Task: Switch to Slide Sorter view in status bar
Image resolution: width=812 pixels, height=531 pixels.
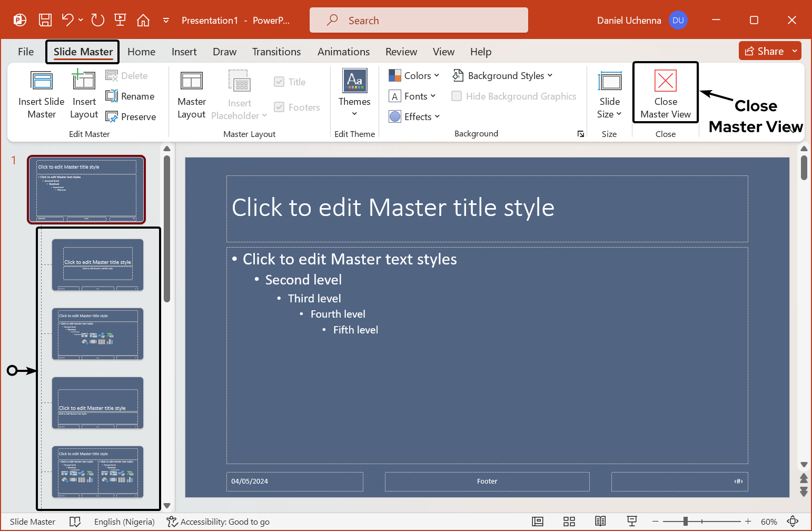Action: click(x=569, y=522)
